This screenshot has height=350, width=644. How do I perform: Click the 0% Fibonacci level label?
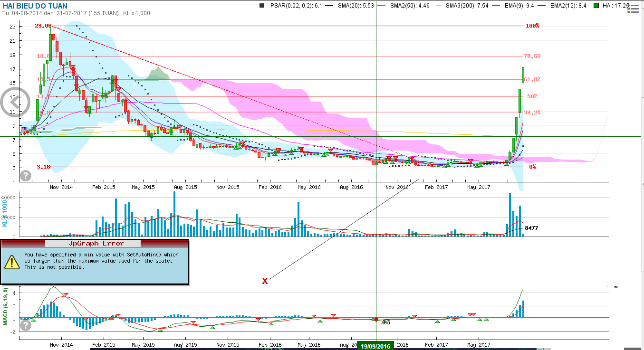(x=532, y=167)
